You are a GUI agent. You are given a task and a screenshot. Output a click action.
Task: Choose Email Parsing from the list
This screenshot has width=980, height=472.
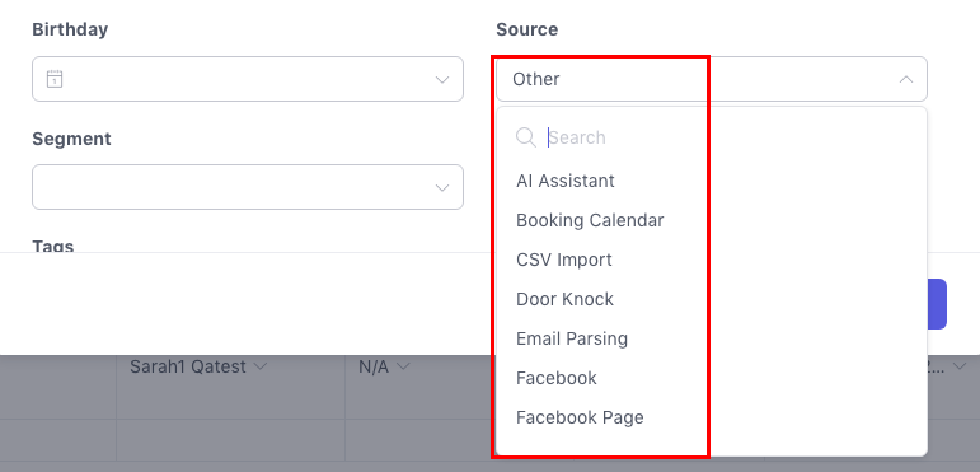click(571, 339)
